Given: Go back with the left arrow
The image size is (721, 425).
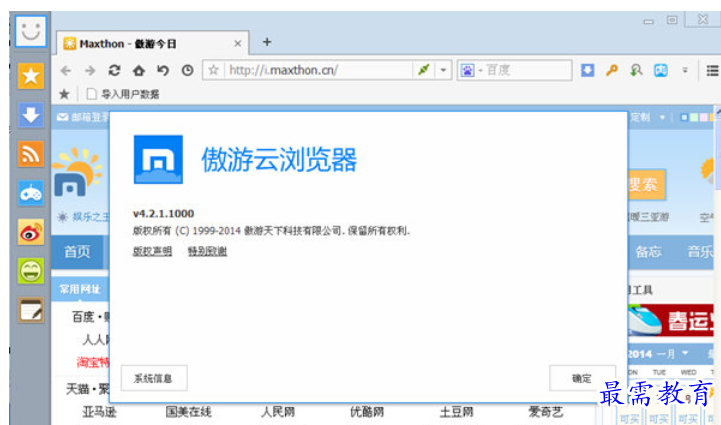Looking at the screenshot, I should tap(66, 70).
